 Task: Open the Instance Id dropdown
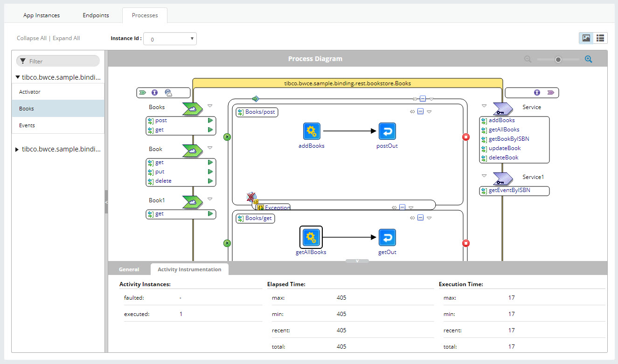(170, 39)
